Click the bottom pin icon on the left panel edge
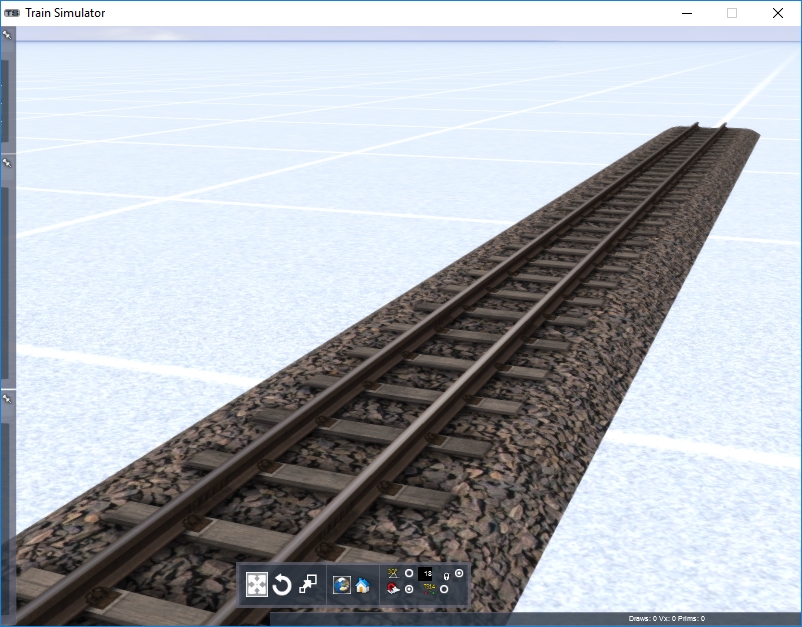The image size is (802, 627). tap(7, 398)
